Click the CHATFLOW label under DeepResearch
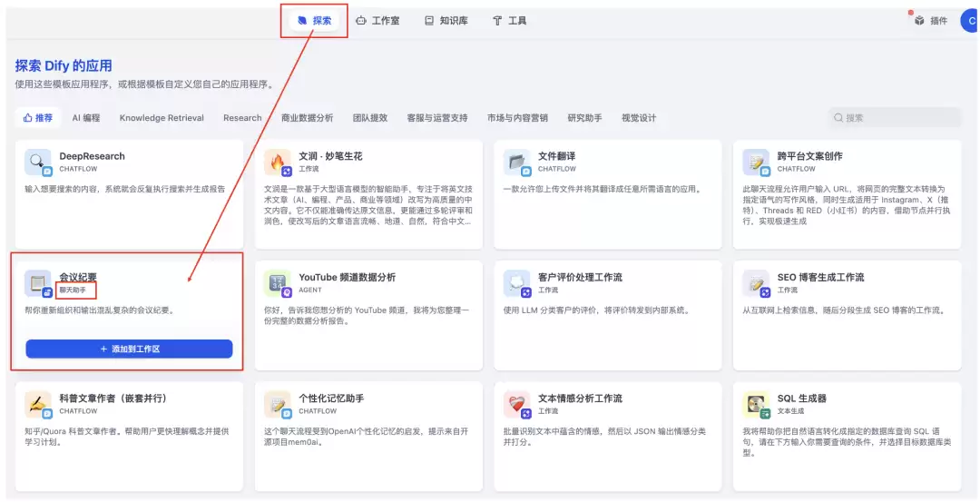980x502 pixels. (78, 169)
